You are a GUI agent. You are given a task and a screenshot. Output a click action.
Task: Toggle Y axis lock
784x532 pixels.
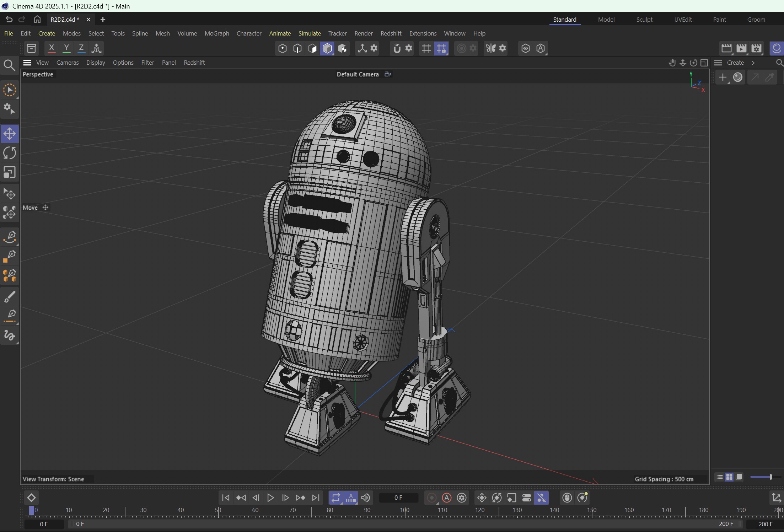coord(66,48)
